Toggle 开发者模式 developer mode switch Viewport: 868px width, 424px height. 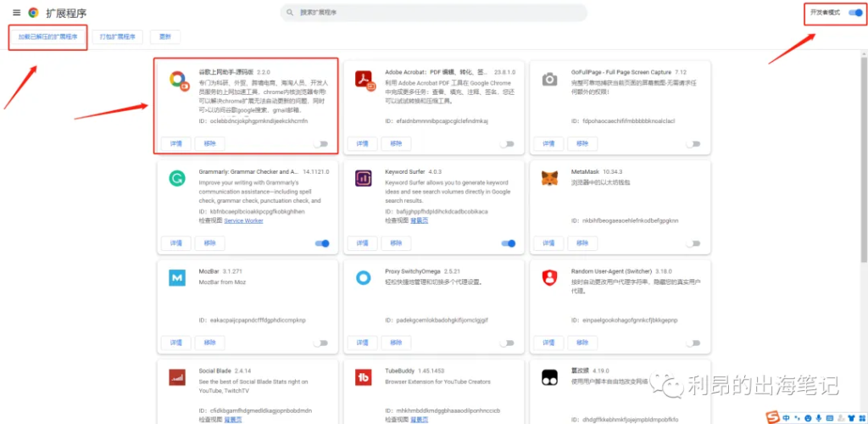click(x=855, y=13)
